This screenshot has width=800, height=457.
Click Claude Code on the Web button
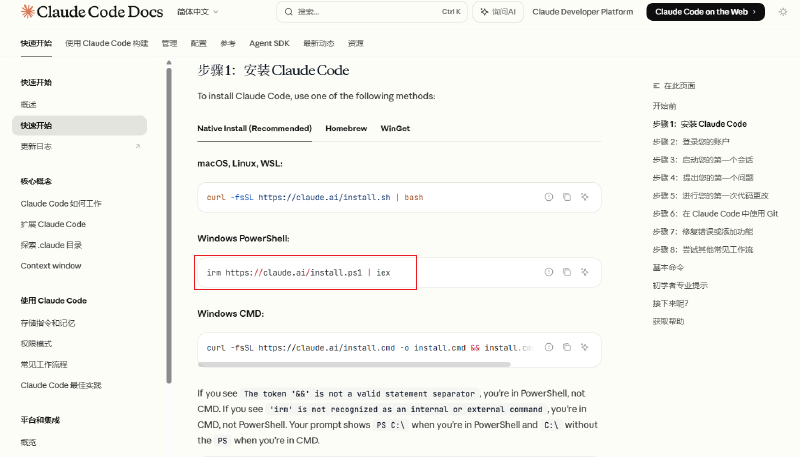tap(705, 12)
